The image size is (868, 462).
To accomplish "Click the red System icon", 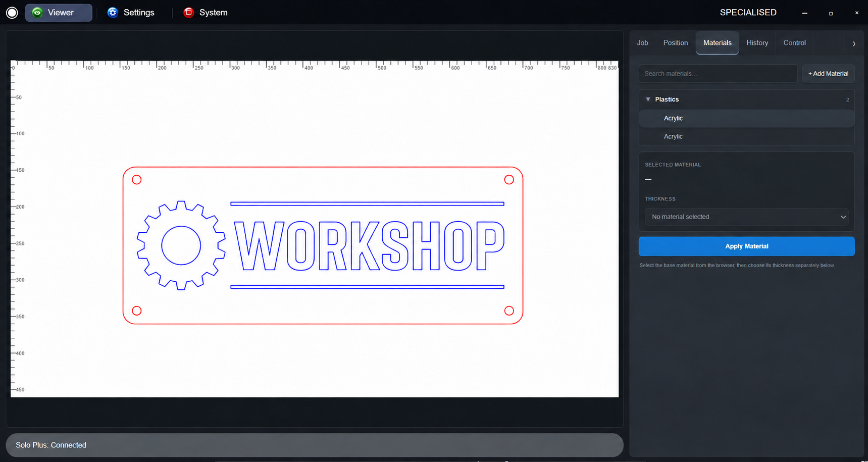I will coord(188,13).
